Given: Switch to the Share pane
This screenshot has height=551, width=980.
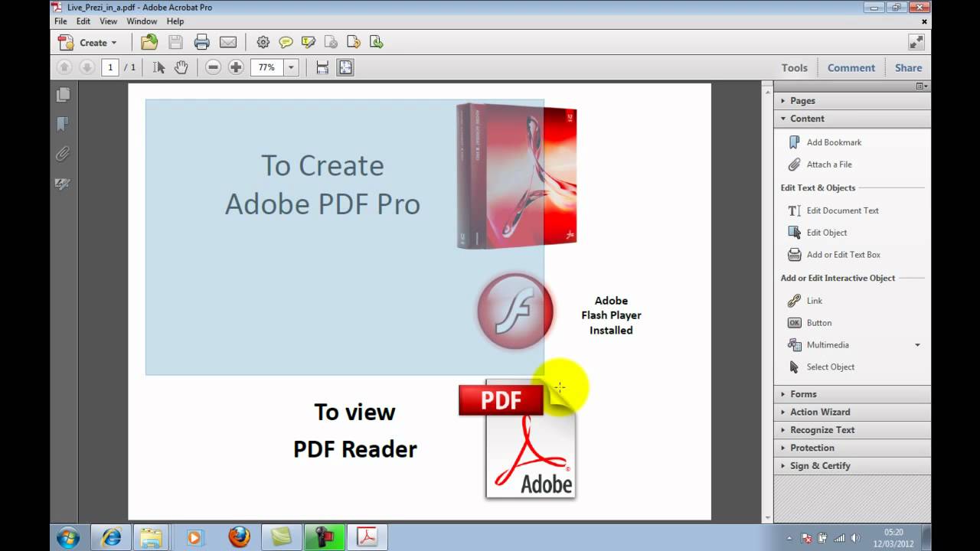Looking at the screenshot, I should (908, 67).
